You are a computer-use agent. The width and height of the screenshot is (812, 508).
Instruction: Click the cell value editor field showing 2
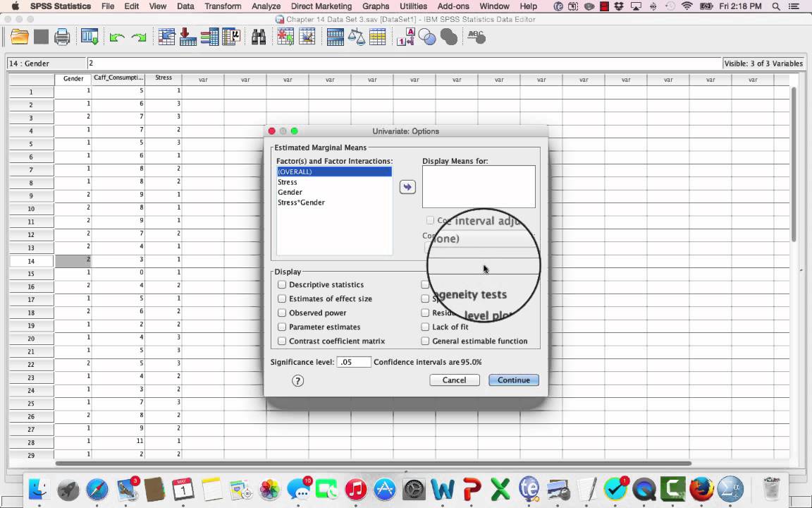click(404, 64)
